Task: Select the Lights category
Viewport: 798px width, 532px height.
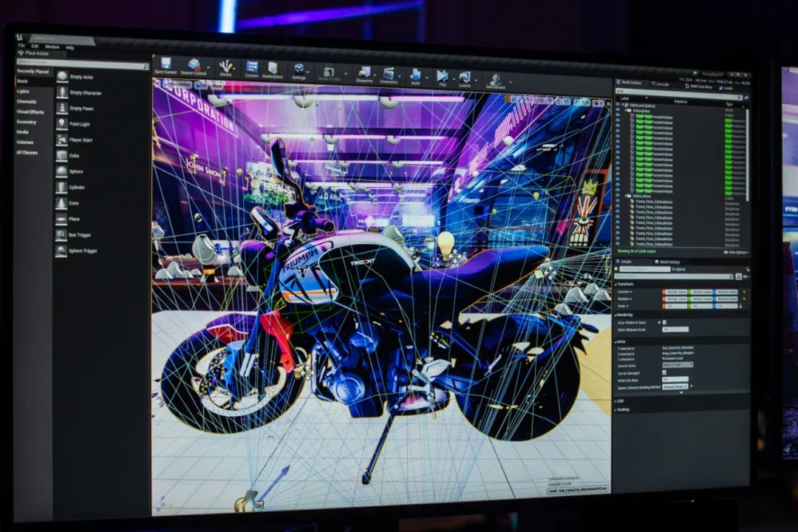Action: pyautogui.click(x=23, y=91)
